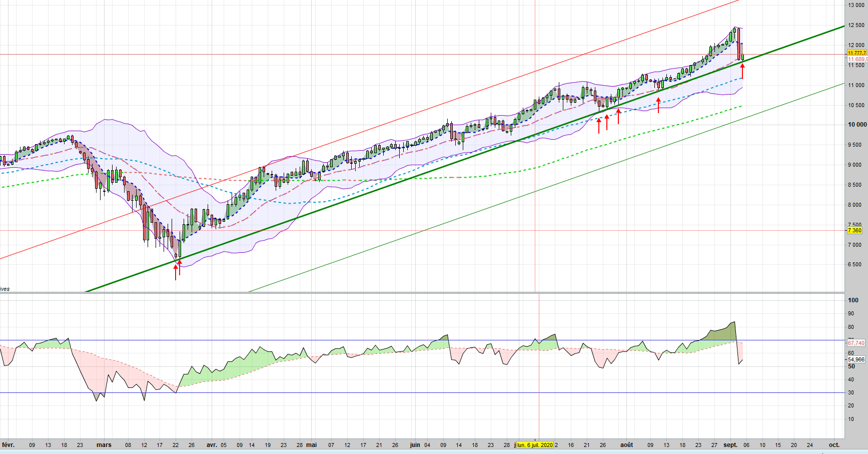This screenshot has width=868, height=454.
Task: Click the yellow 11 777,7 price tag
Action: [x=857, y=53]
